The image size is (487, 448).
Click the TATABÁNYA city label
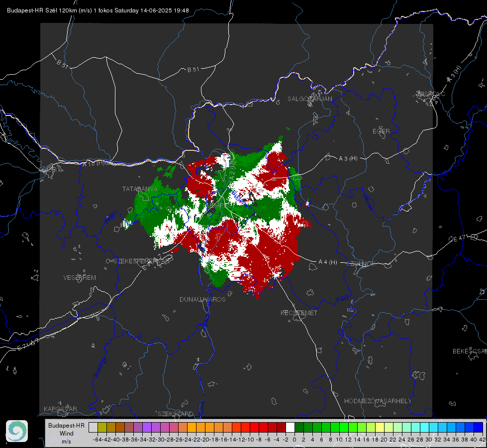tap(140, 189)
